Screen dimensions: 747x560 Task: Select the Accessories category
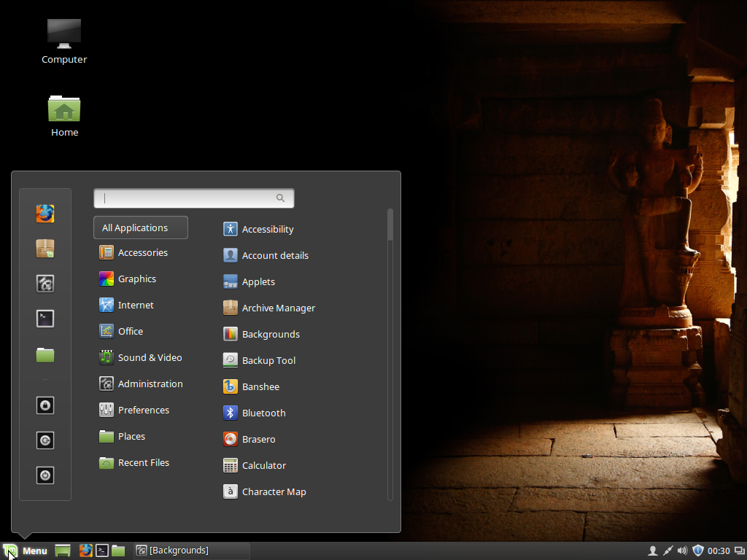point(142,252)
